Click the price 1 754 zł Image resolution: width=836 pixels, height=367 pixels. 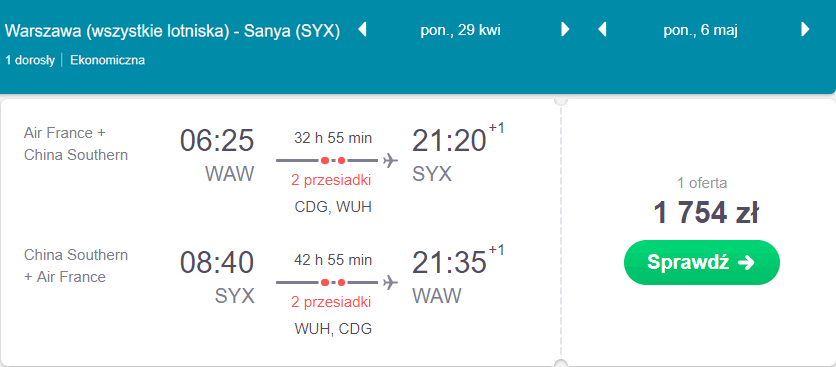click(706, 213)
